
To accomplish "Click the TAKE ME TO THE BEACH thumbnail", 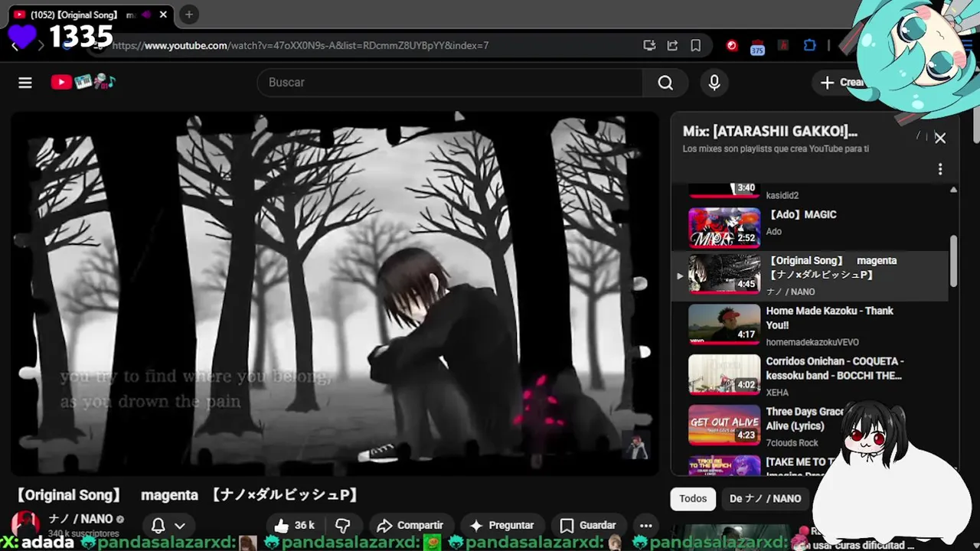I will 724,465.
